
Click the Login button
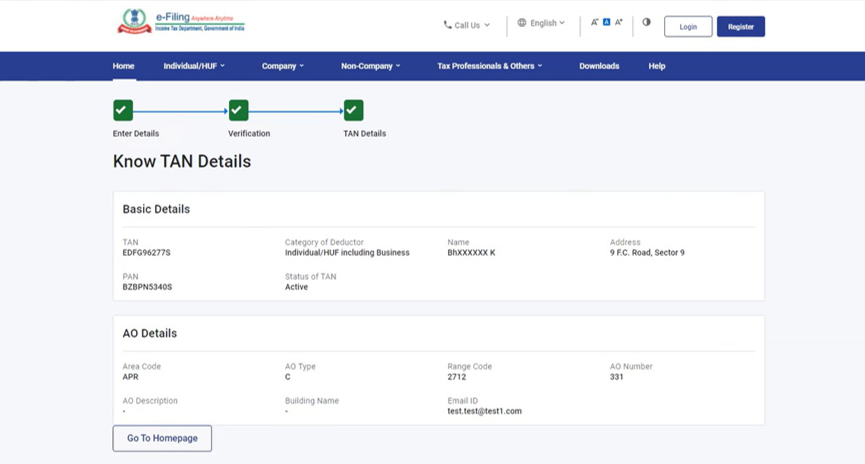688,27
